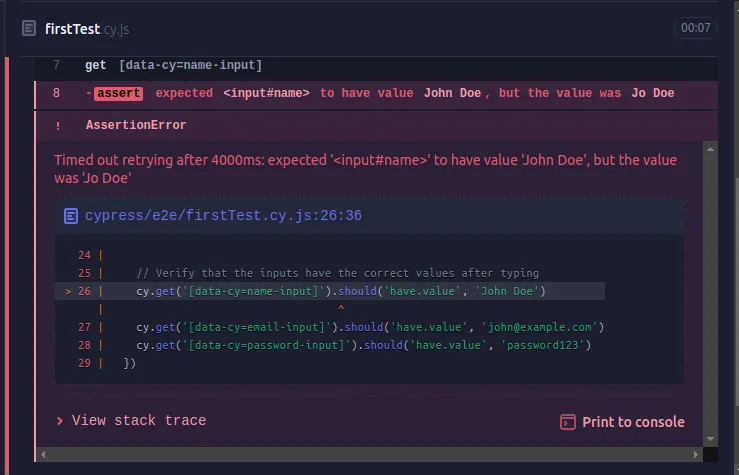
Task: Expand View stack trace
Action: tap(131, 420)
